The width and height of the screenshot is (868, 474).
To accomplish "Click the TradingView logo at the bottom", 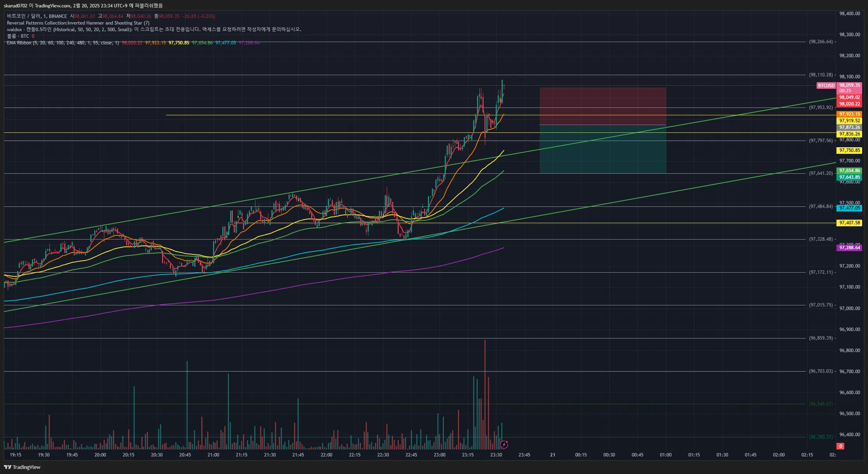I will tap(22, 467).
